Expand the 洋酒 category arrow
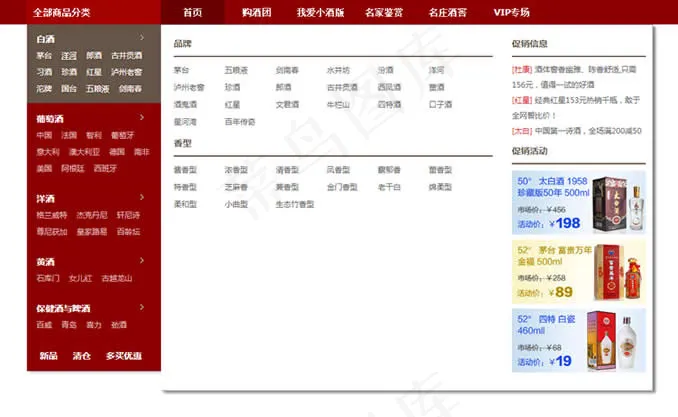 pos(141,198)
